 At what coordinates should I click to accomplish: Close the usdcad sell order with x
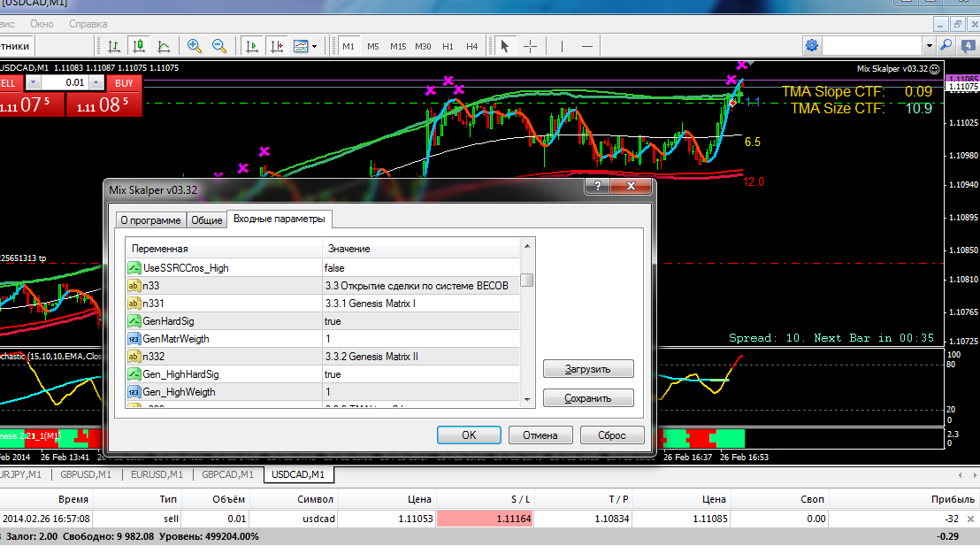tap(970, 519)
